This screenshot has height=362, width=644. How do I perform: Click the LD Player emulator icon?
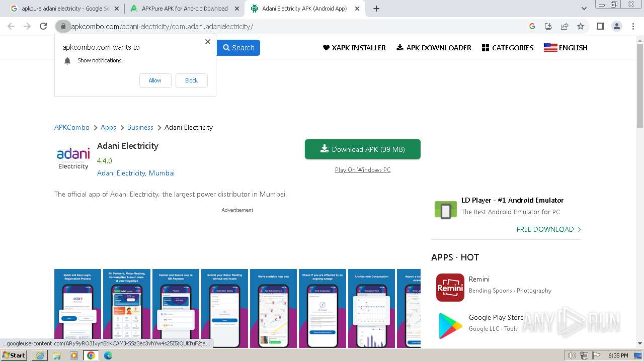click(445, 210)
